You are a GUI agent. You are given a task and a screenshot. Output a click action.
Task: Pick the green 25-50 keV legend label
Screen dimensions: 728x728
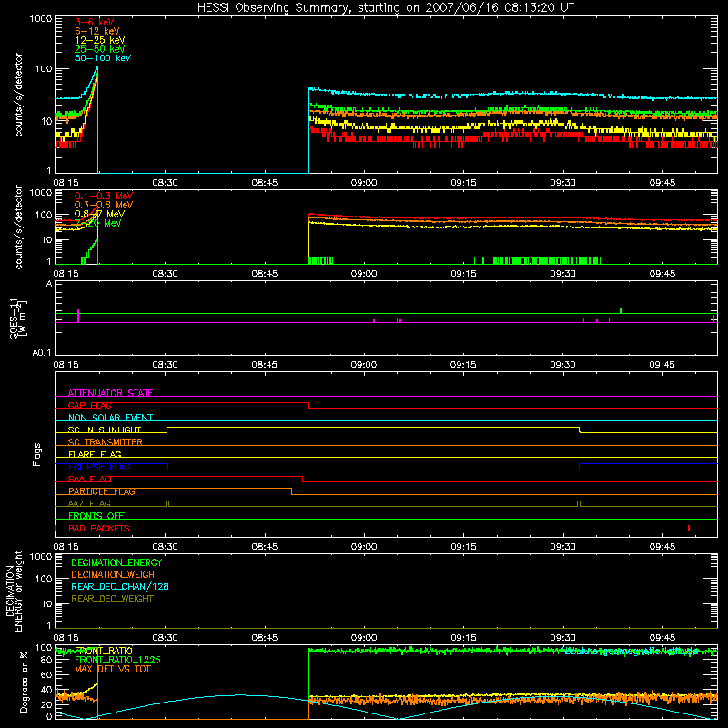click(100, 49)
